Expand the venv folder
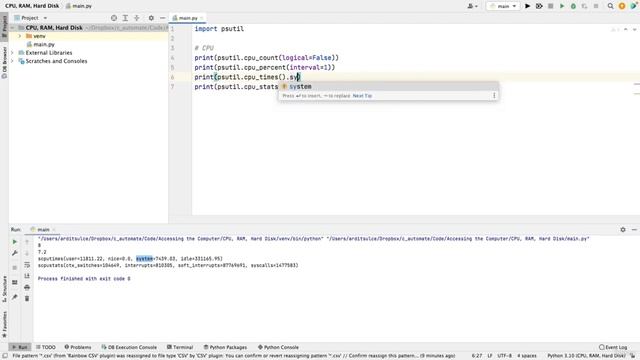Screen dimensions: 640x360 [x=19, y=36]
